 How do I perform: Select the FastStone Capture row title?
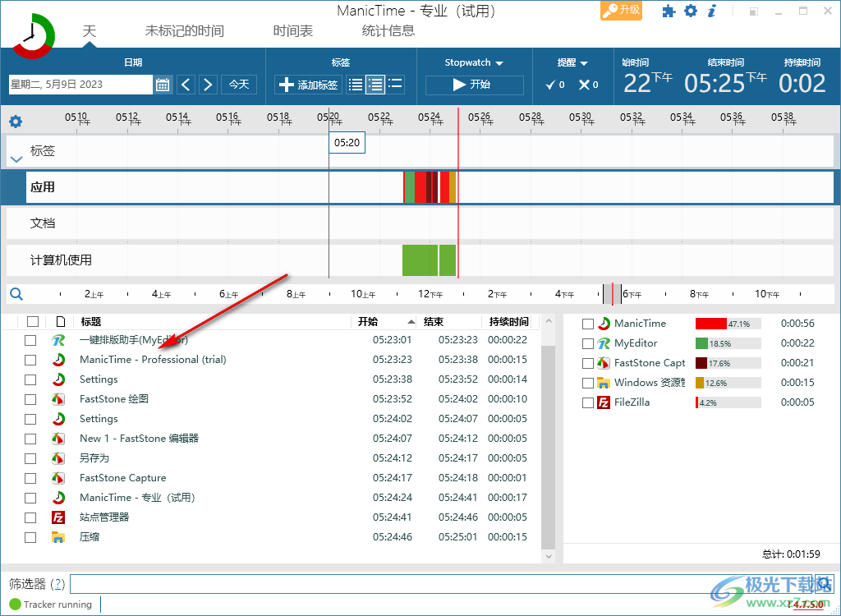click(x=123, y=478)
